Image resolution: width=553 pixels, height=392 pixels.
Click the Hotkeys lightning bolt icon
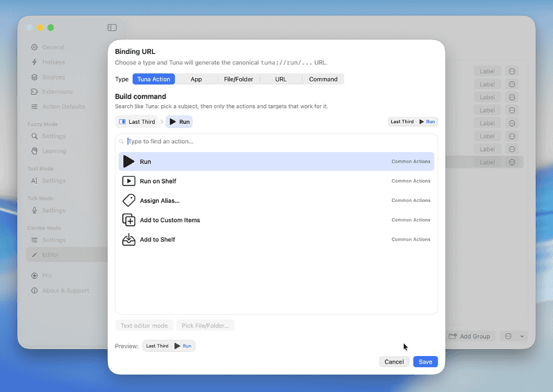34,62
